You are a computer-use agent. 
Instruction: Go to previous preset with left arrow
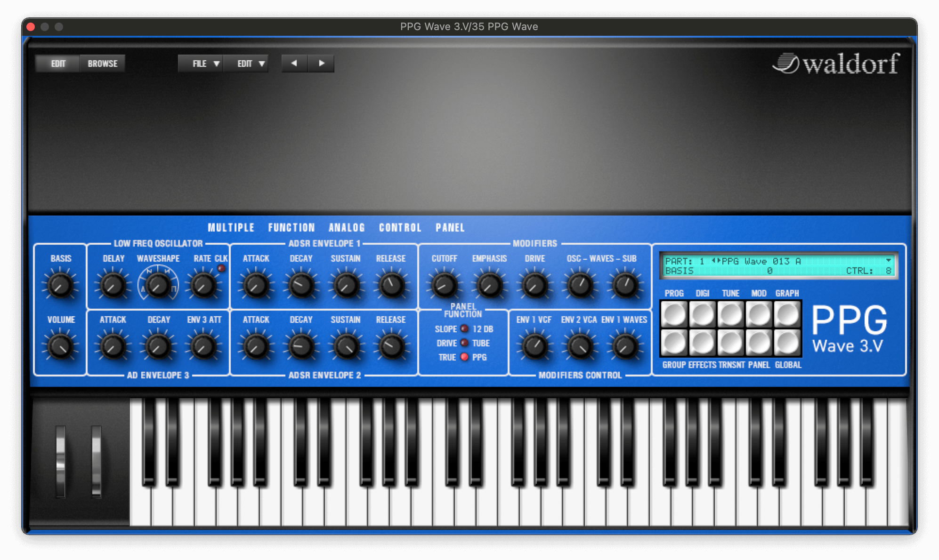click(294, 64)
